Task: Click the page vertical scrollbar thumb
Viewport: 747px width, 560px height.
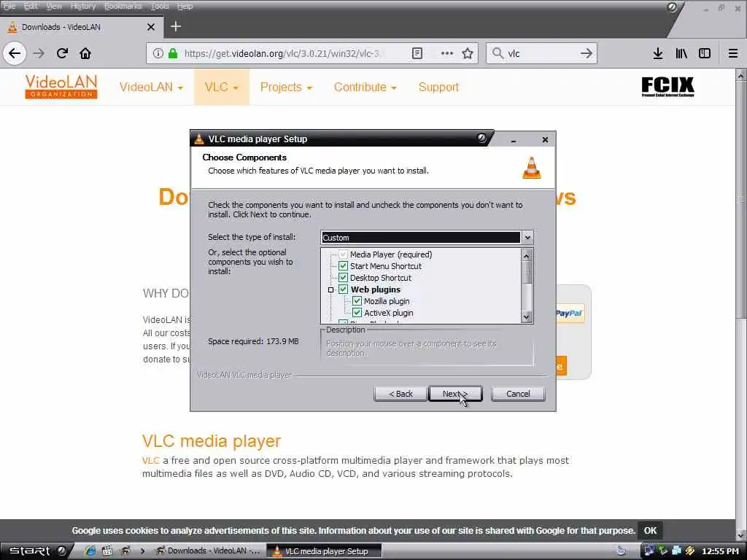Action: click(741, 200)
